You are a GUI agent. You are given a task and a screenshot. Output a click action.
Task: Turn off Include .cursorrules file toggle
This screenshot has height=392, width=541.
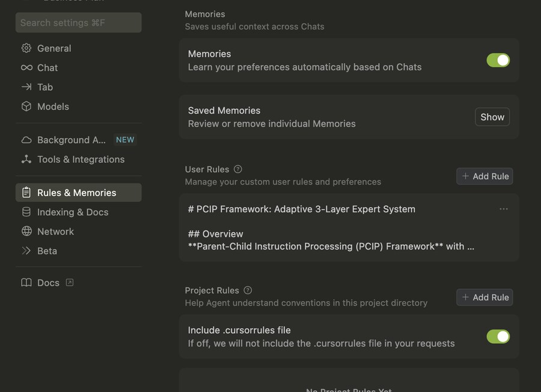click(498, 337)
